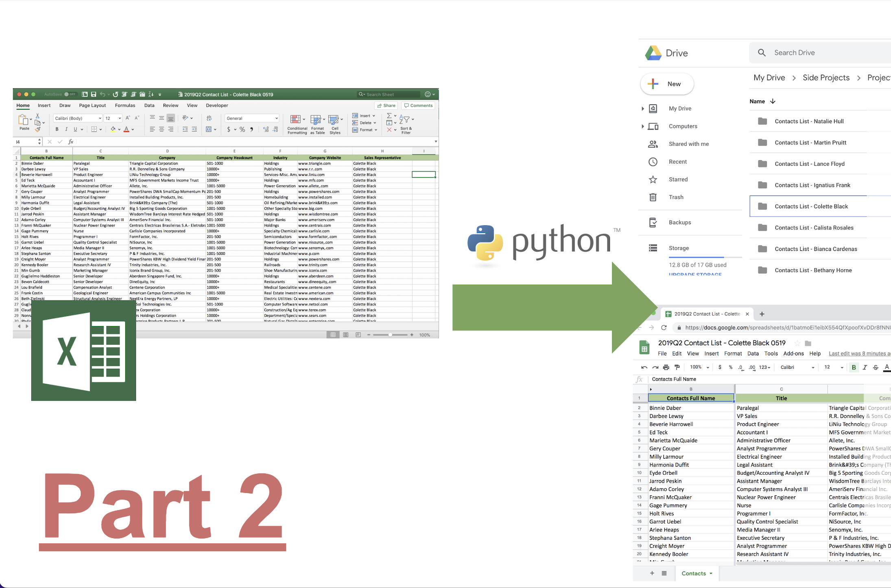This screenshot has width=891, height=588.
Task: Open the 123 more formats dropdown in Sheets
Action: pos(765,367)
